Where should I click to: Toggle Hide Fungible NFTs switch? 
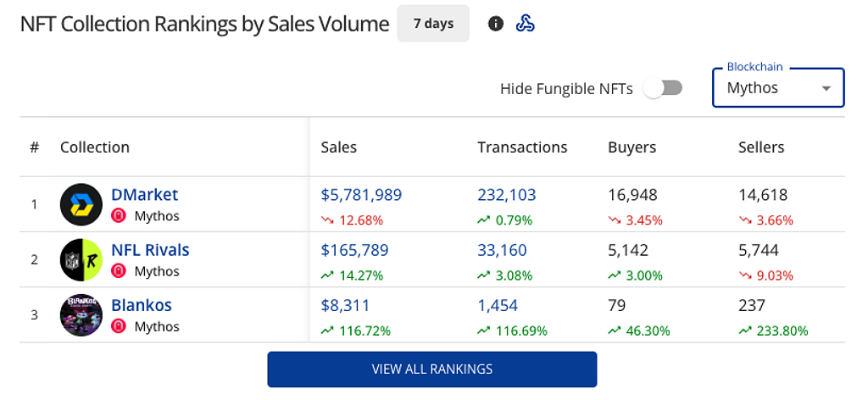662,88
